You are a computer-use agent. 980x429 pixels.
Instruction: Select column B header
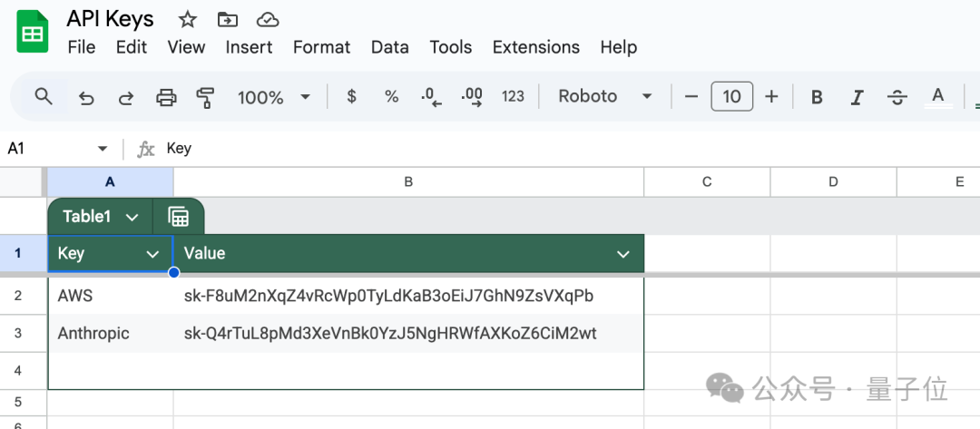408,181
